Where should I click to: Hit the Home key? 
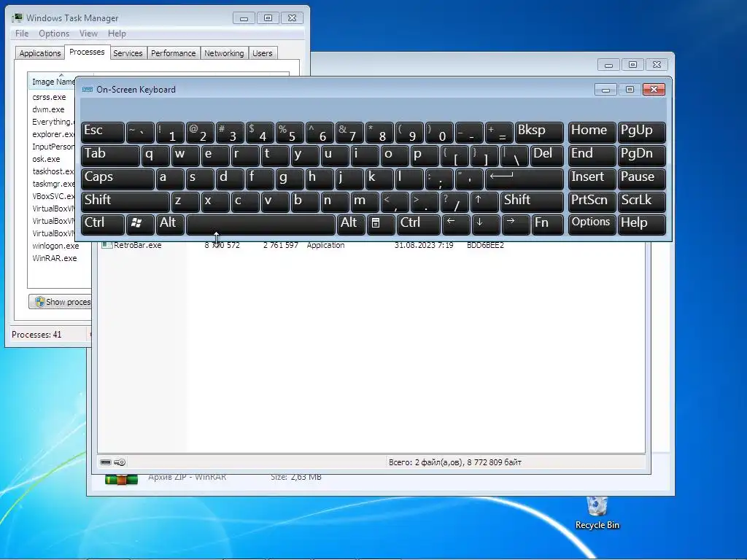pos(592,133)
